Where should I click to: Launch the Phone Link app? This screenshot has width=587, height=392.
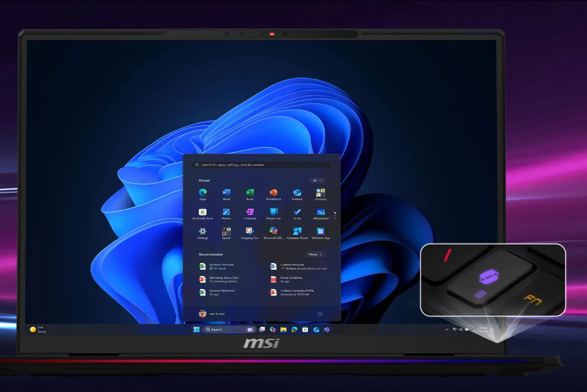(x=273, y=214)
